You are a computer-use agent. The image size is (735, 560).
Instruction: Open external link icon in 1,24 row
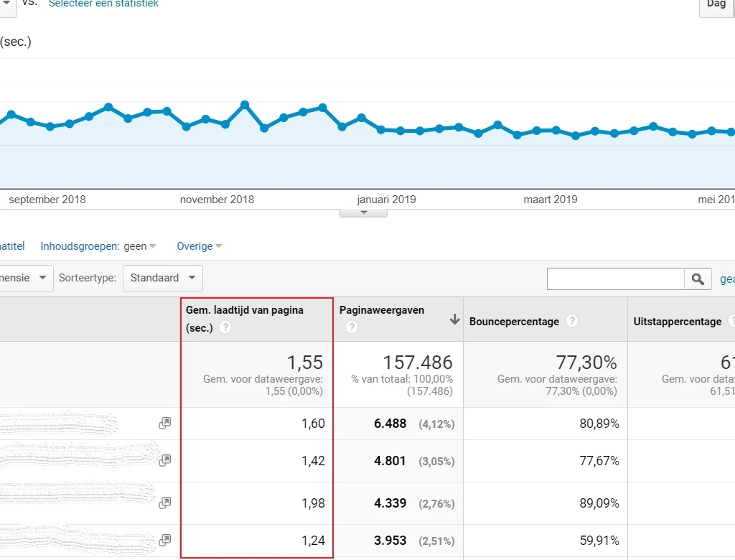point(165,540)
